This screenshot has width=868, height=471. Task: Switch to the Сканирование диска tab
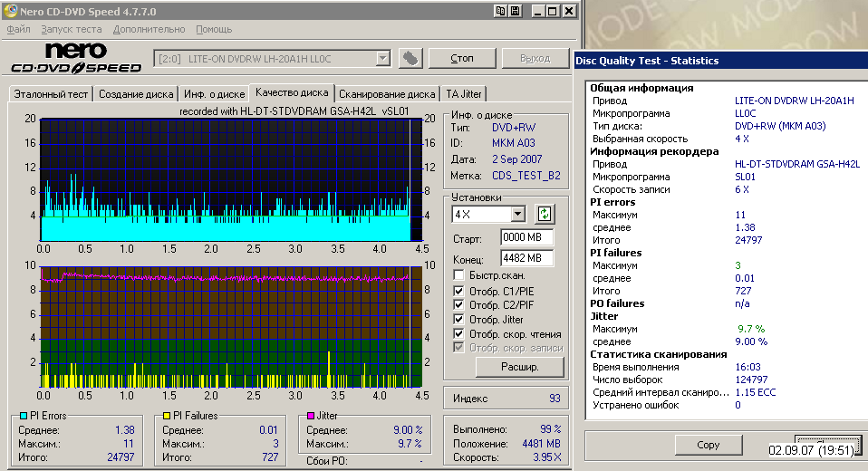pos(387,94)
